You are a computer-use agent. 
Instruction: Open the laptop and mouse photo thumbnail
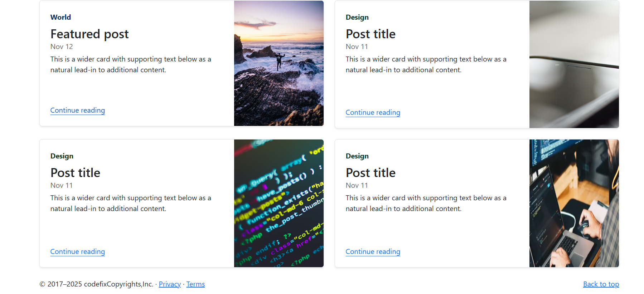[x=574, y=203]
